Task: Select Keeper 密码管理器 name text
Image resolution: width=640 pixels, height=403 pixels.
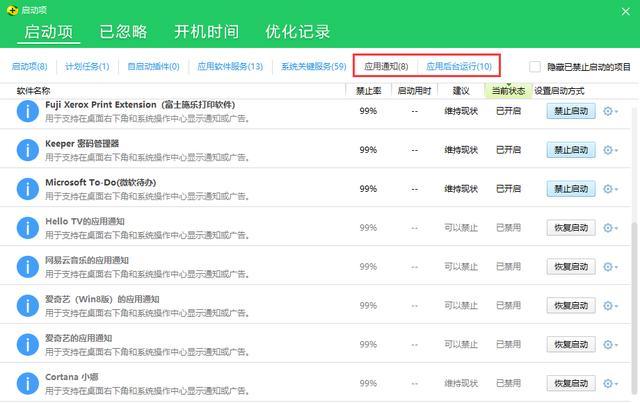Action: pos(82,143)
